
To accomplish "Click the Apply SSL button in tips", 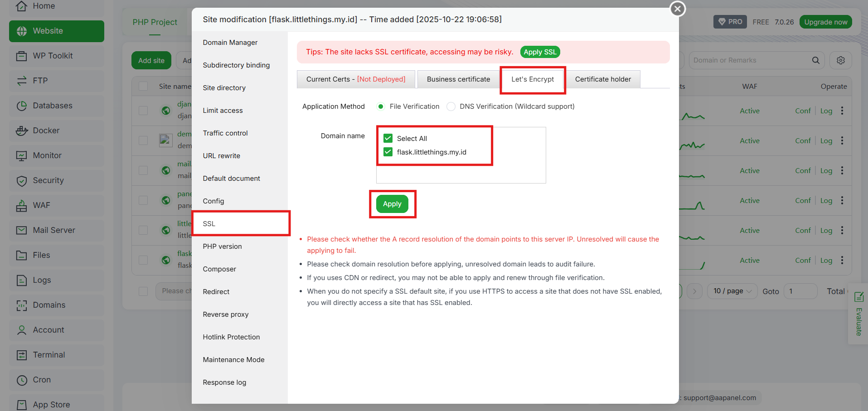I will tap(540, 52).
